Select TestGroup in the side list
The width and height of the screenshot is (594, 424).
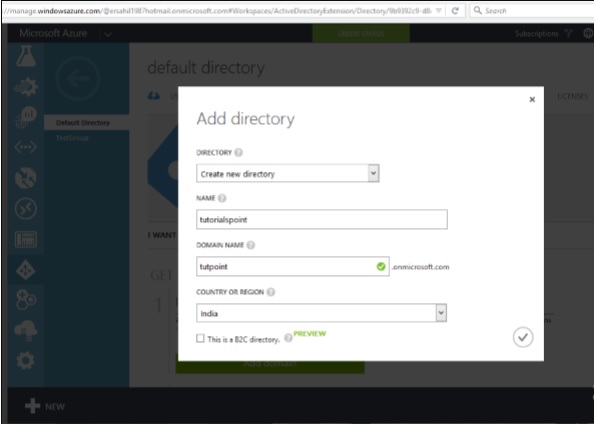pyautogui.click(x=72, y=138)
